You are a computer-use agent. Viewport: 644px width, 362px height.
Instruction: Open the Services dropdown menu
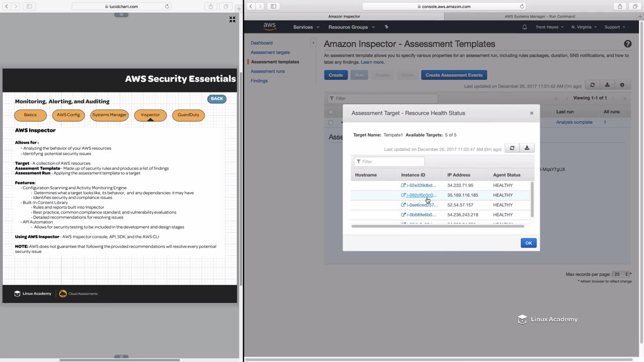(306, 27)
